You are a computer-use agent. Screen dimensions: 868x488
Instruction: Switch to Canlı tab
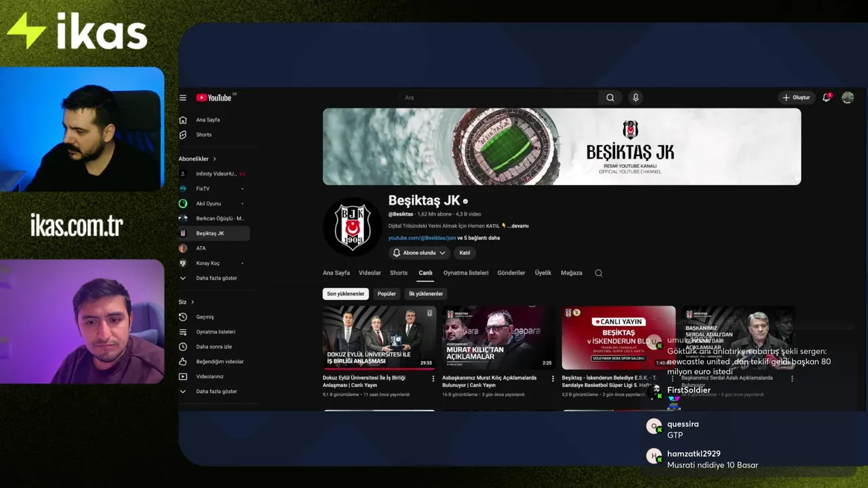click(x=425, y=273)
